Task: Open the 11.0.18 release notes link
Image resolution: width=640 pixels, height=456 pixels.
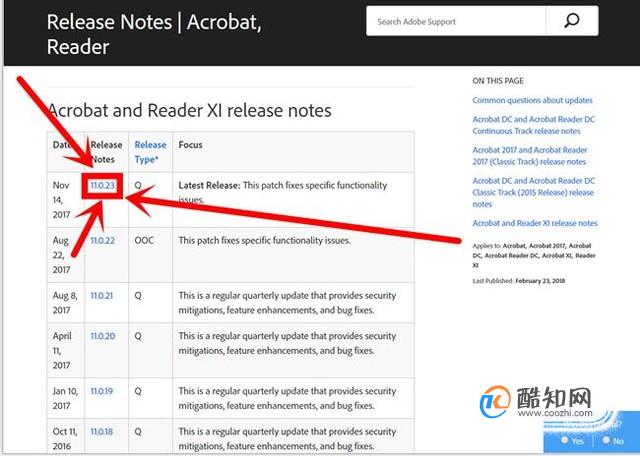Action: click(x=102, y=432)
